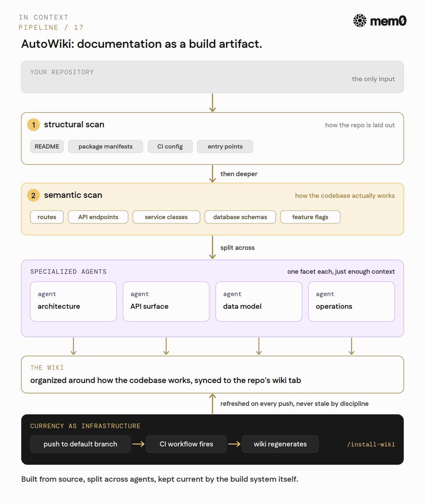Select the README chip
The height and width of the screenshot is (504, 425).
47,147
